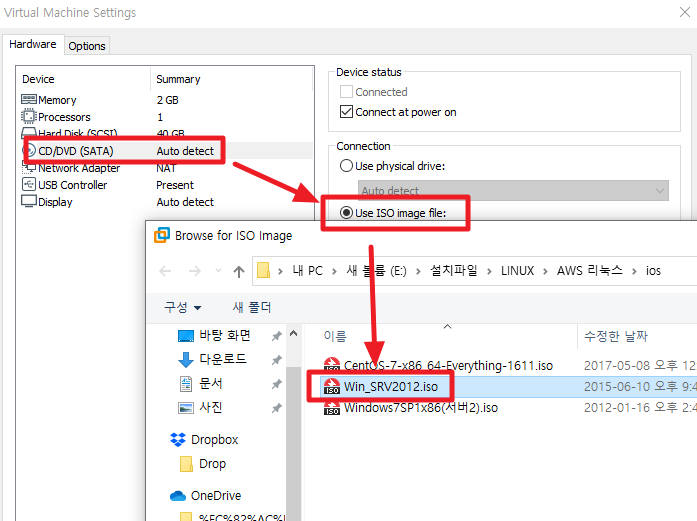Click the 바탕 화면 desktop icon
The width and height of the screenshot is (697, 521).
click(x=186, y=336)
